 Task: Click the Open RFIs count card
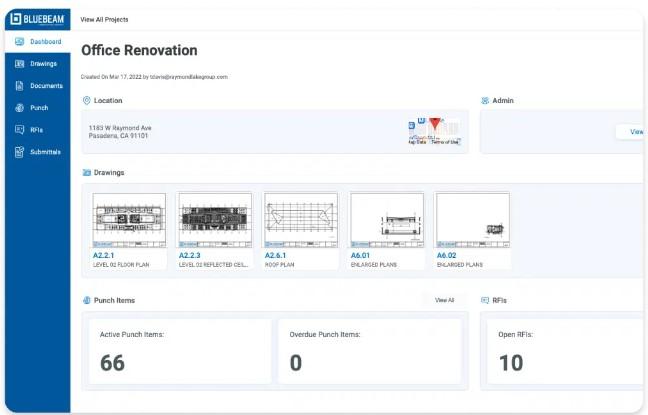(560, 352)
